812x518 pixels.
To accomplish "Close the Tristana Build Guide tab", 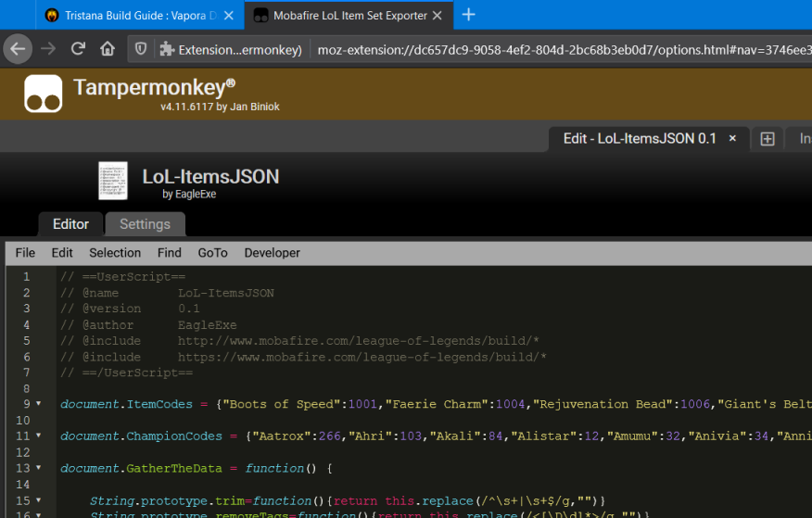I will (228, 16).
